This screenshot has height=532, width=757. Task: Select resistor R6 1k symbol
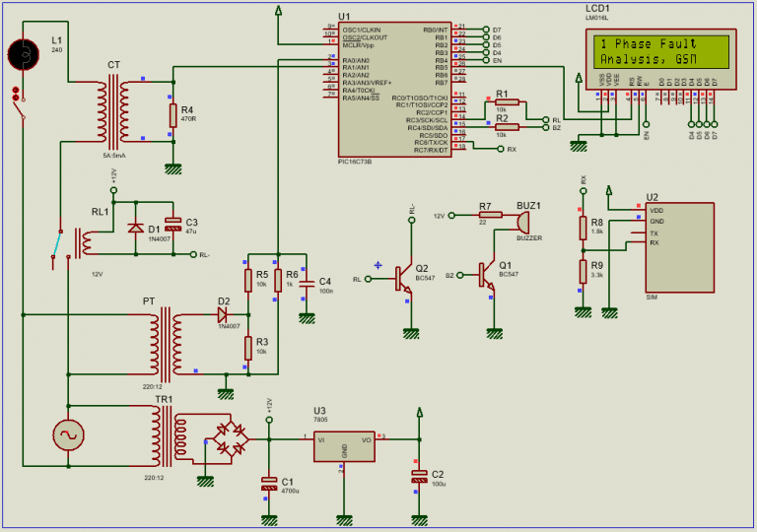point(278,280)
